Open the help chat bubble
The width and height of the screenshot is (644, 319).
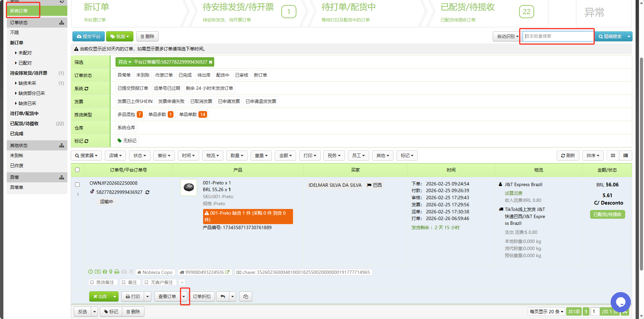621,302
